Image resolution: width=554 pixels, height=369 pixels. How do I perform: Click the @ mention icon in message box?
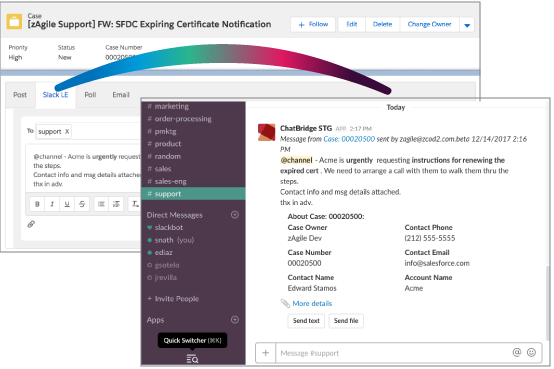pyautogui.click(x=517, y=352)
